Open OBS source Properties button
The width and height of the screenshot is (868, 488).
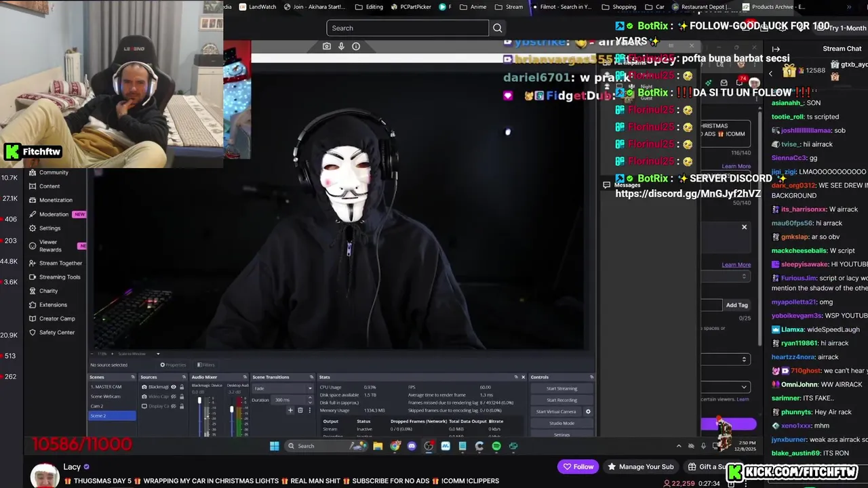173,365
